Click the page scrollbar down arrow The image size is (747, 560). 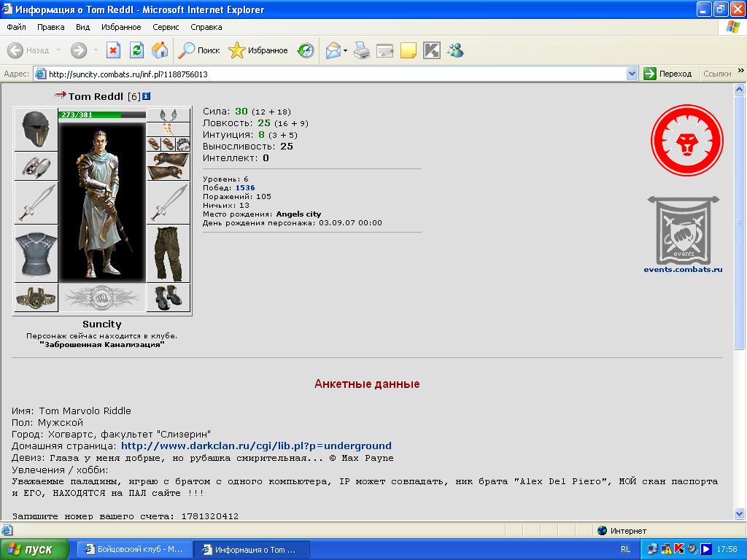point(740,514)
